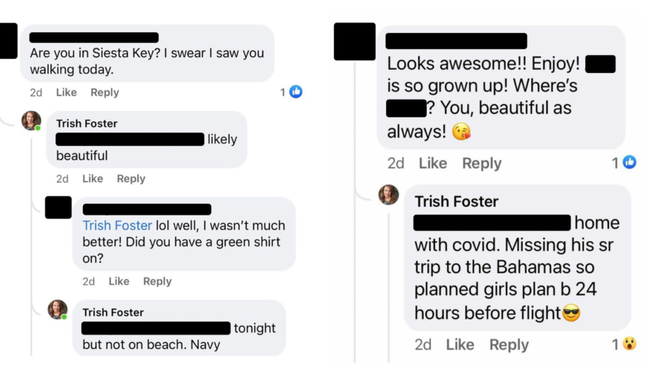668x376 pixels.
Task: Open the Trish Foster name on the 'home with covid' reply
Action: coord(457,201)
